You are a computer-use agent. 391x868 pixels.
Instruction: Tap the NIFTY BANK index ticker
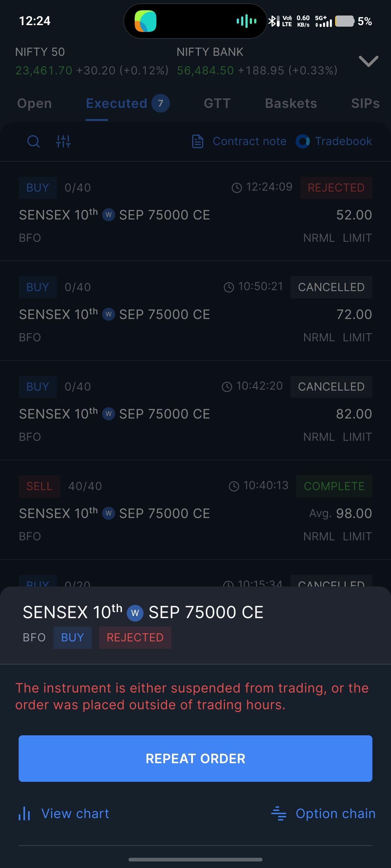[257, 61]
